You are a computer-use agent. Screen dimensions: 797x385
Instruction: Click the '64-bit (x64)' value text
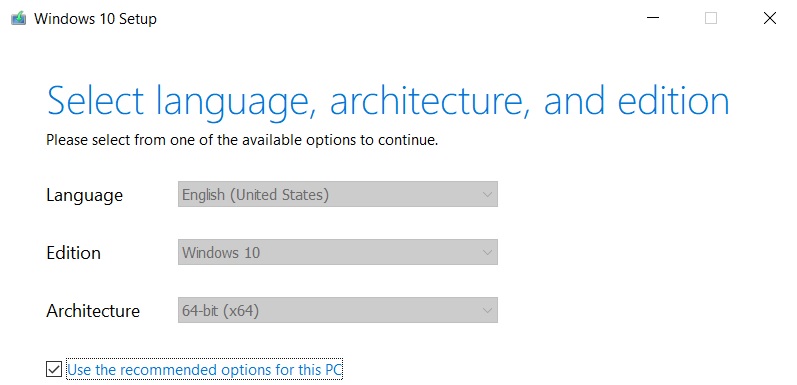point(221,311)
